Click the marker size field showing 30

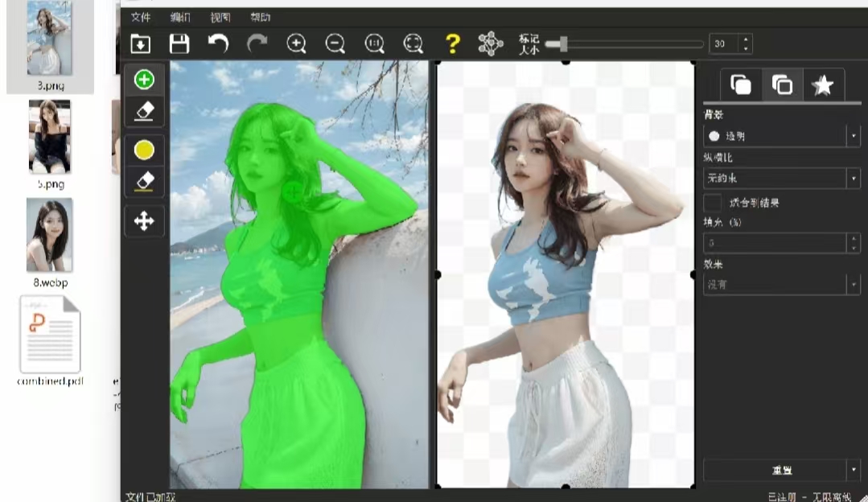click(x=723, y=43)
